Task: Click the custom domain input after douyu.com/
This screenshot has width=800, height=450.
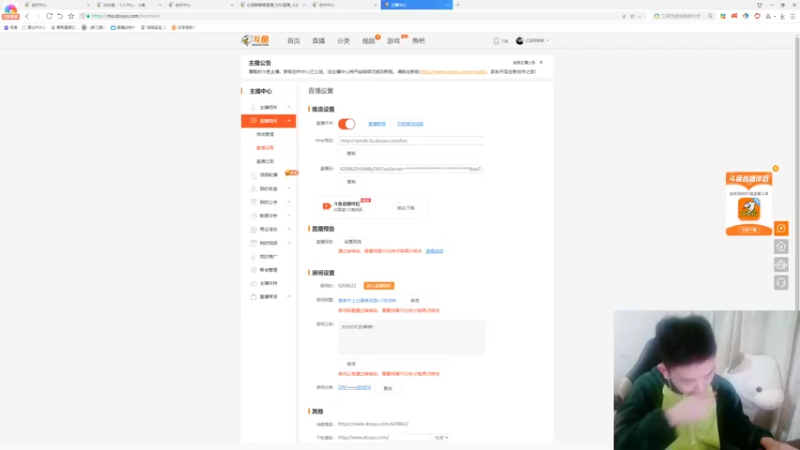Action: pos(410,438)
